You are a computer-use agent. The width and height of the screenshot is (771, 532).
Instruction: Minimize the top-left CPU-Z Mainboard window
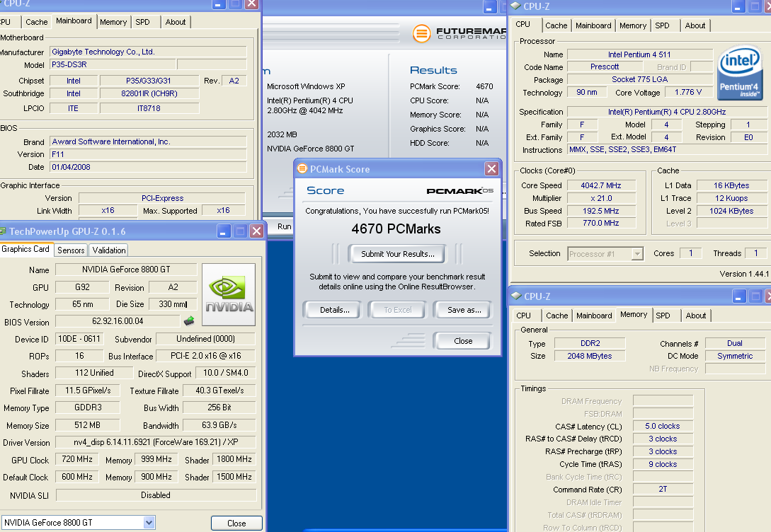[219, 4]
